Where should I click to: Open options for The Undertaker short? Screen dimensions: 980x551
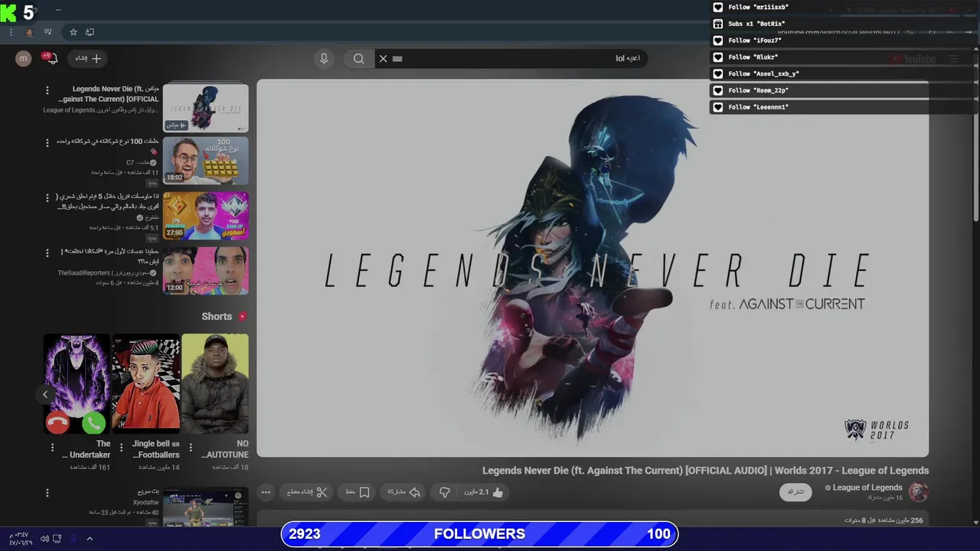pyautogui.click(x=52, y=447)
